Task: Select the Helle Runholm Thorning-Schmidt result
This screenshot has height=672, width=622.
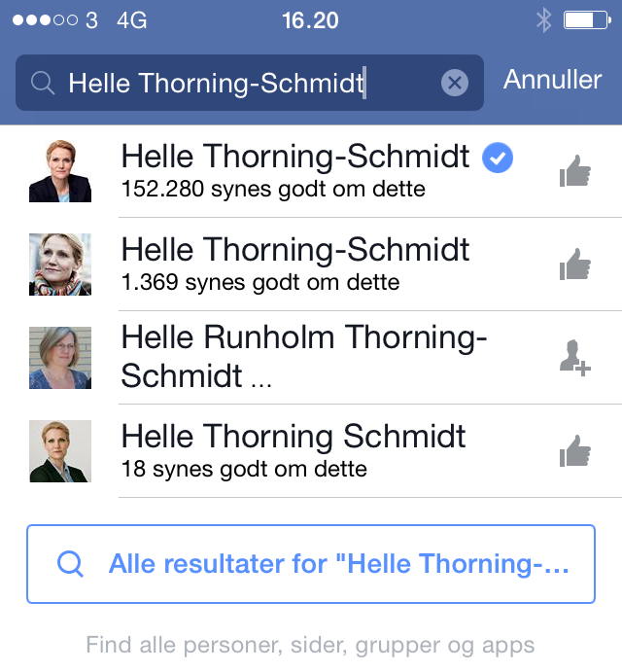Action: pos(311,358)
